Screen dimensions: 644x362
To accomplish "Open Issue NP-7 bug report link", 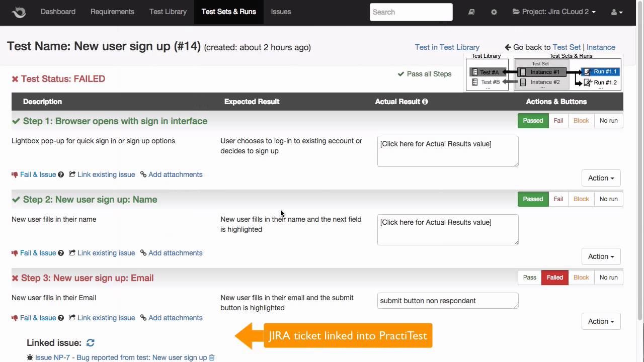I will tap(121, 357).
